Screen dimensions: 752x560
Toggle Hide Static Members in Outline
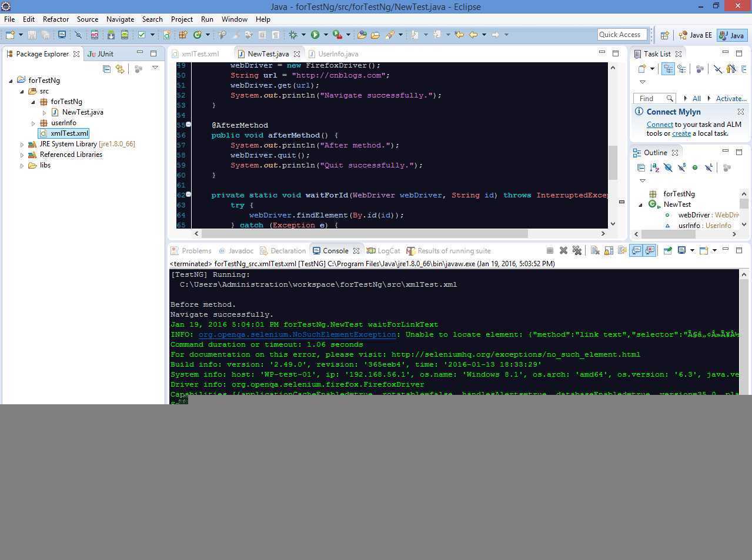pos(681,167)
